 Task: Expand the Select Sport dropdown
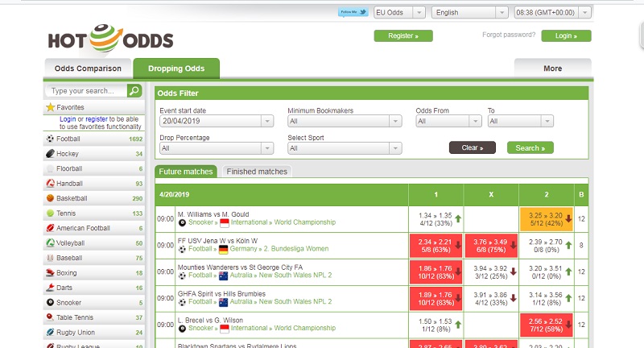coord(344,148)
